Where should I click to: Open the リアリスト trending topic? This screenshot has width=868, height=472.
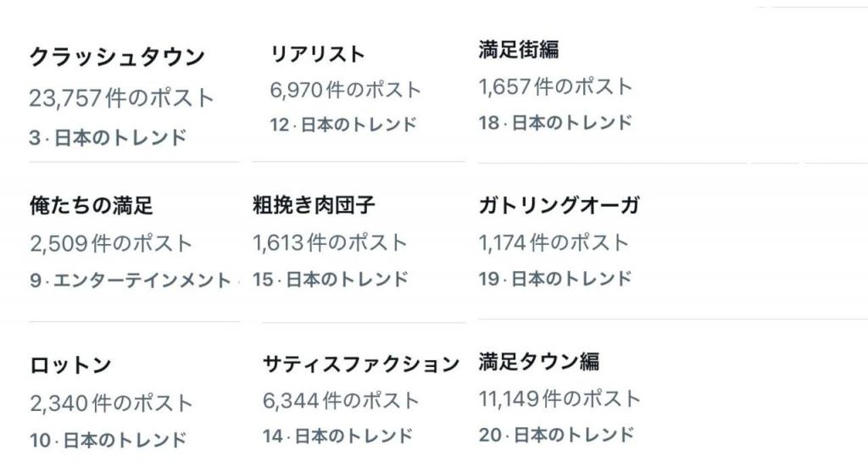318,54
